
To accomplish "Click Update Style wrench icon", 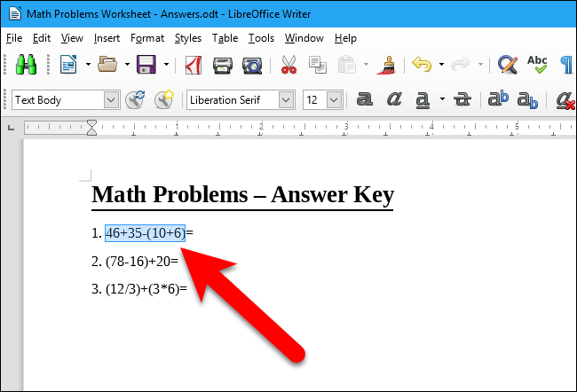I will point(135,99).
